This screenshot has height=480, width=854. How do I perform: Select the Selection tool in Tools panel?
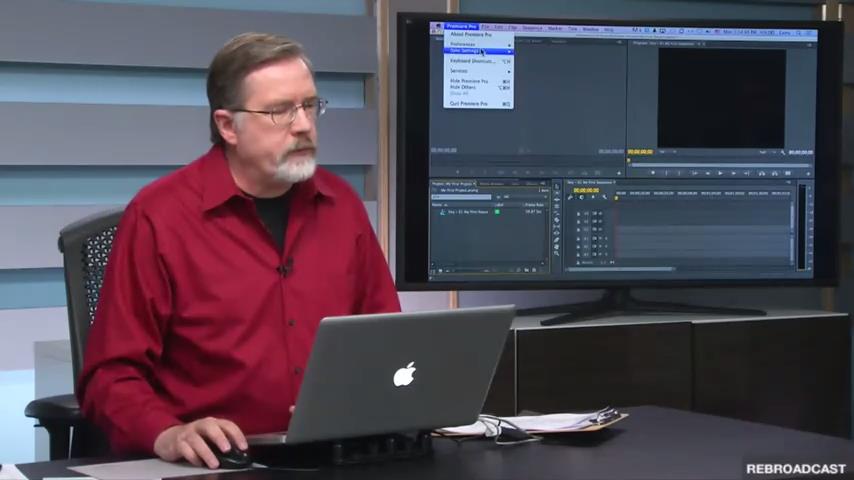coord(557,186)
